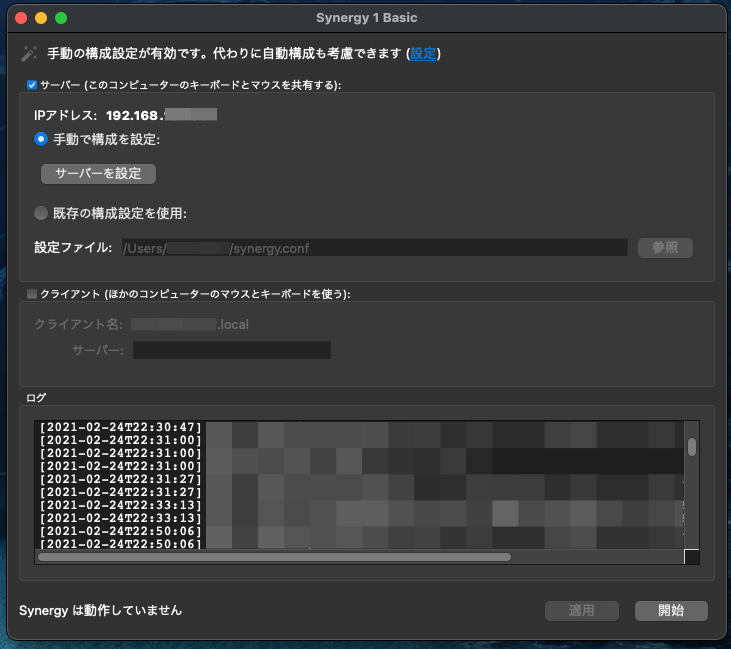Click the log vertical scrollbar thumb
Screen dimensions: 731x649
pyautogui.click(x=692, y=447)
